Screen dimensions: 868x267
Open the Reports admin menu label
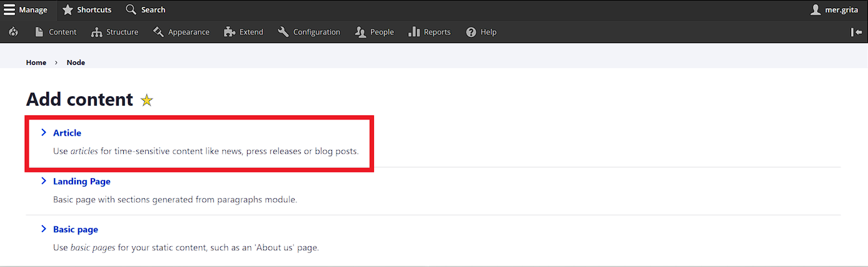(437, 32)
